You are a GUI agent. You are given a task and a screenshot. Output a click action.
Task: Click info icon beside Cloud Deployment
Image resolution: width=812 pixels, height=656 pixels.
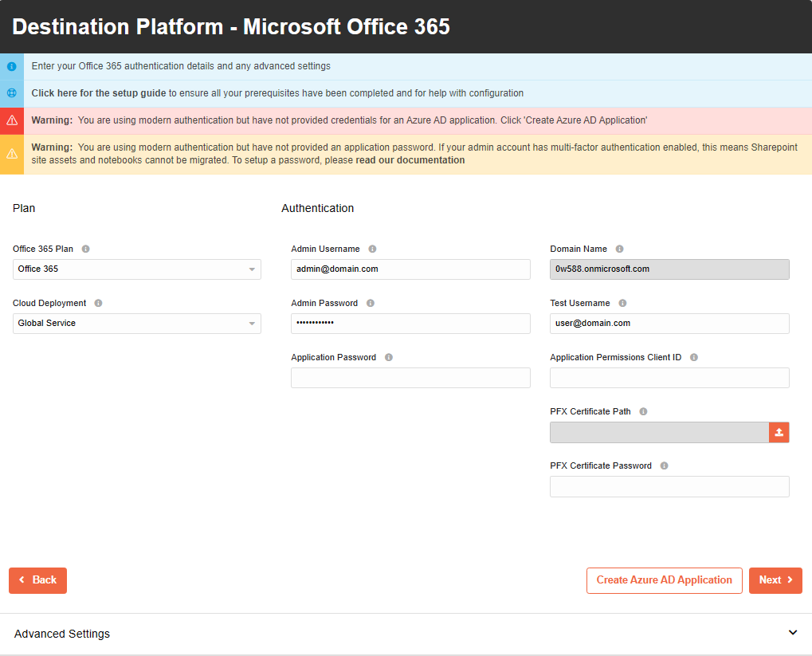(x=98, y=303)
